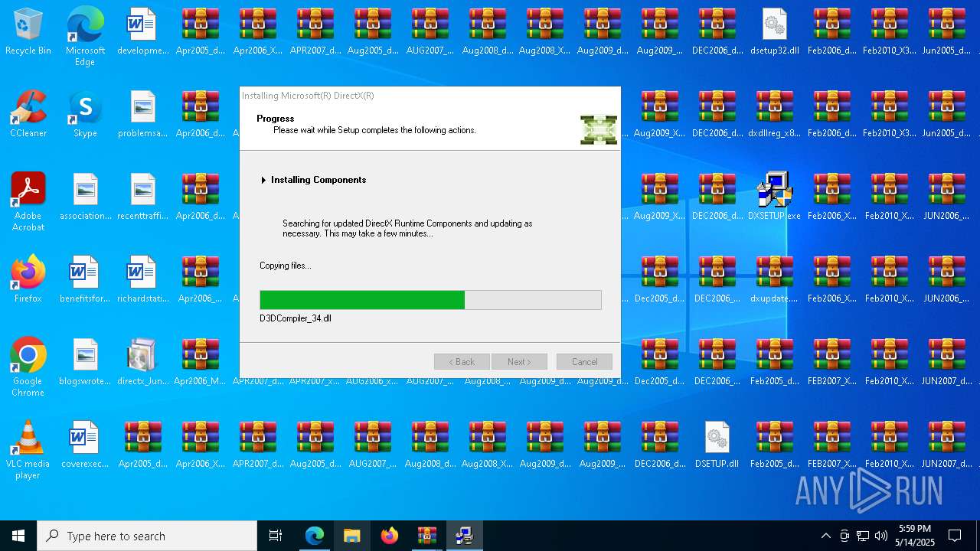This screenshot has width=980, height=551.
Task: Launch the Google Chrome desktop shortcut
Action: tap(28, 367)
